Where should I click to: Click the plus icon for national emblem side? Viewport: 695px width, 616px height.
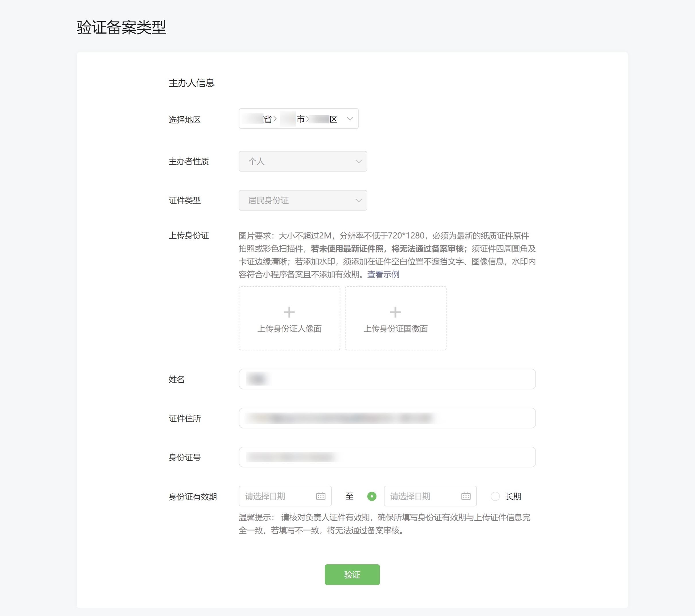pyautogui.click(x=395, y=312)
